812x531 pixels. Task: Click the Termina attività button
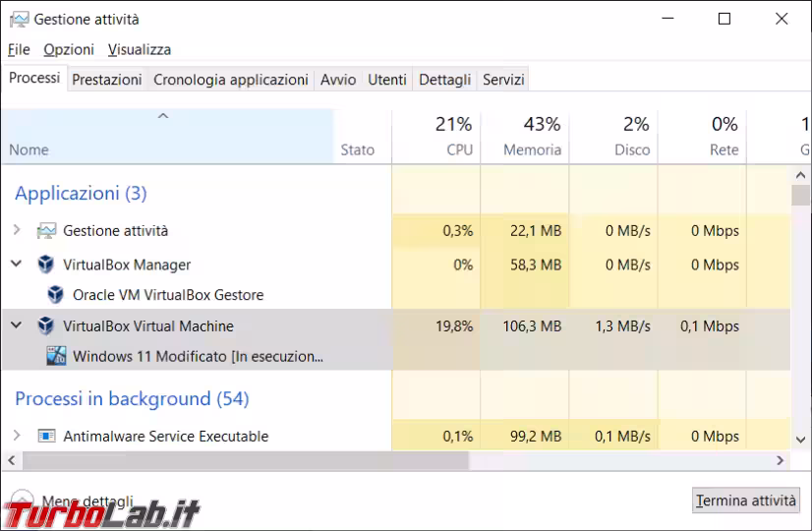point(745,501)
